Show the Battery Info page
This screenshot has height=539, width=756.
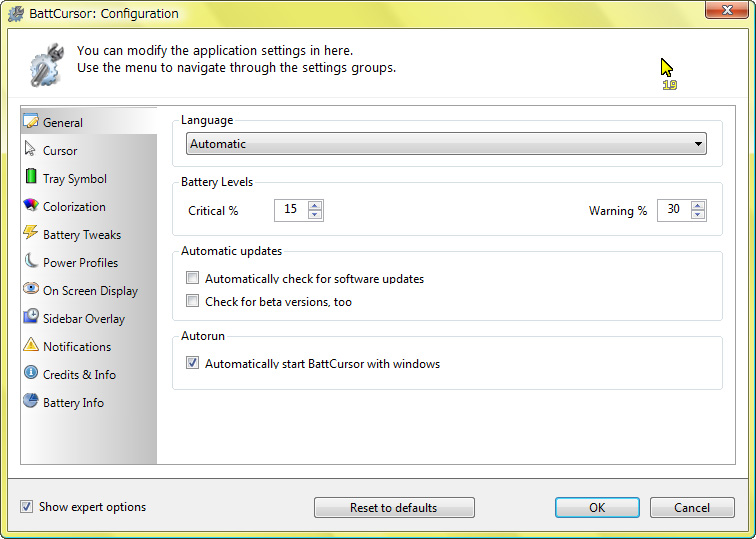tap(89, 402)
